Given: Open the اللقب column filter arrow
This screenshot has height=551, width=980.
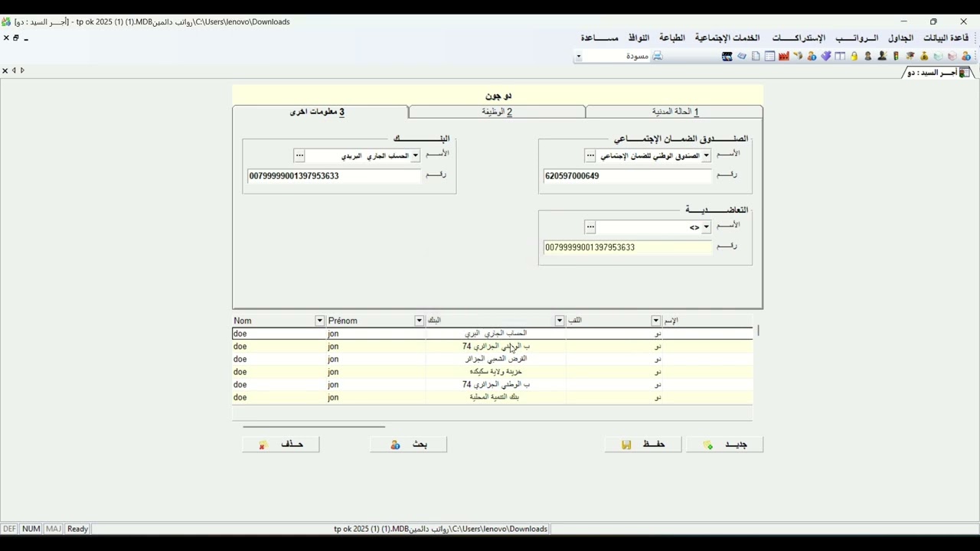Looking at the screenshot, I should click(656, 321).
